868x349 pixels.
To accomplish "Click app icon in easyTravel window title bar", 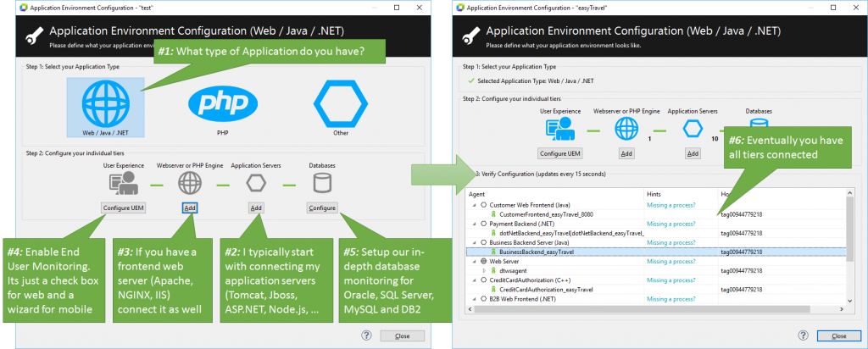I will tap(459, 8).
